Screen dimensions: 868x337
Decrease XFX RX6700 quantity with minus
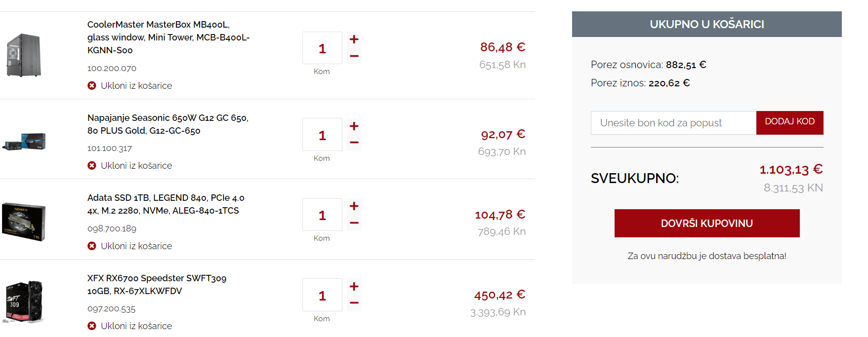pos(354,303)
